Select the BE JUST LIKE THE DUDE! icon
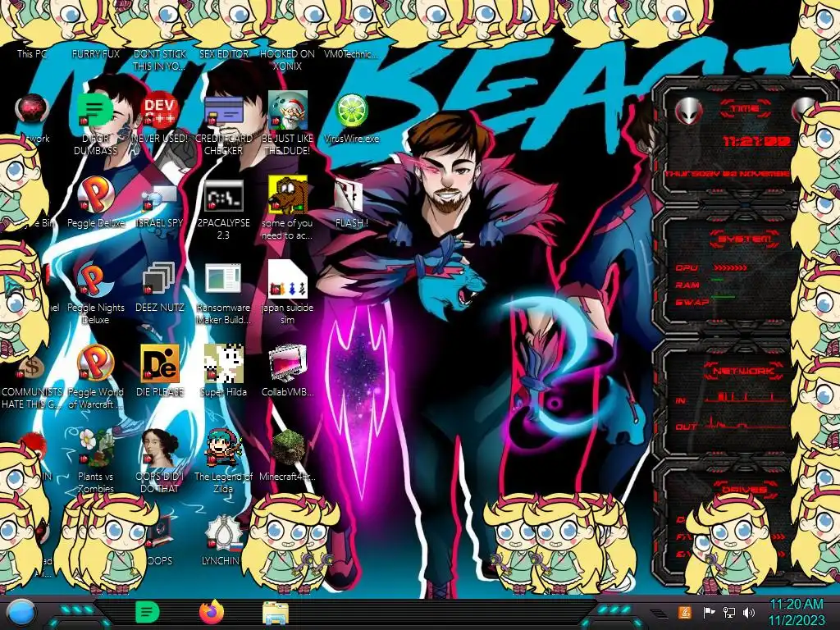 (x=287, y=111)
